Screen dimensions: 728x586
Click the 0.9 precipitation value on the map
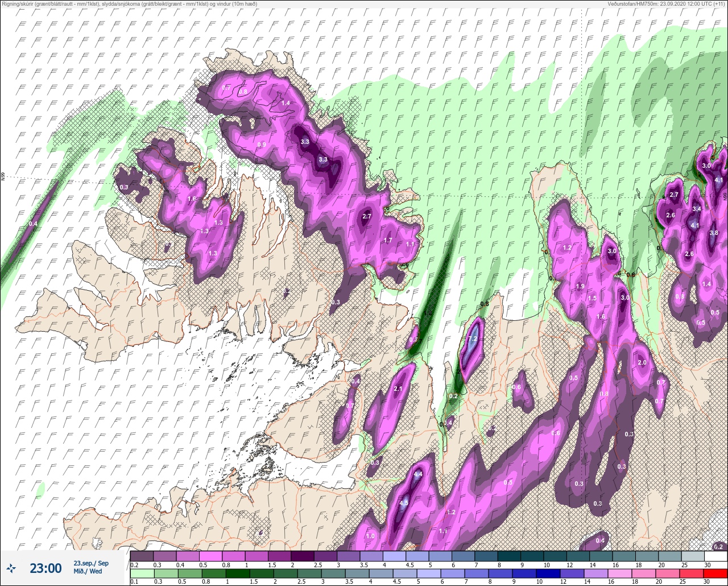(x=262, y=145)
